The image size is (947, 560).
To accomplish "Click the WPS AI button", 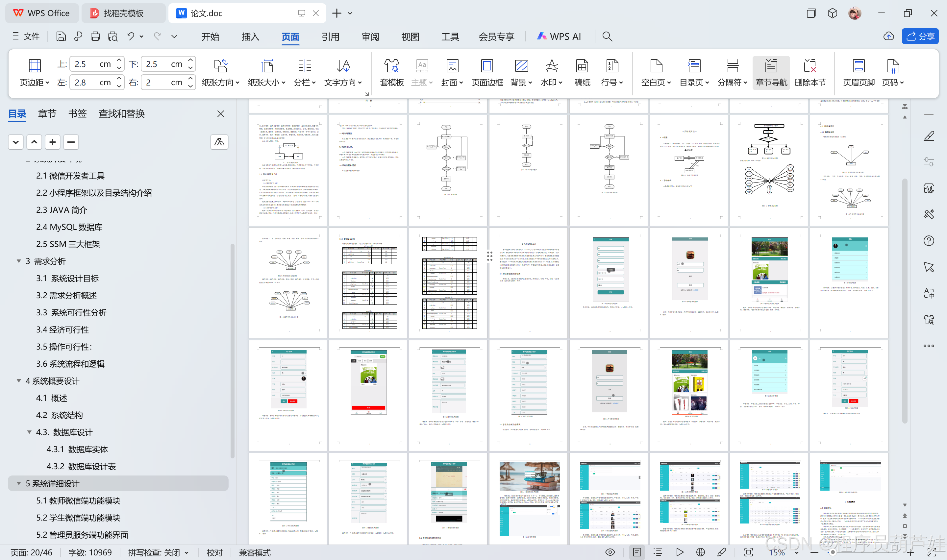I will pos(559,36).
